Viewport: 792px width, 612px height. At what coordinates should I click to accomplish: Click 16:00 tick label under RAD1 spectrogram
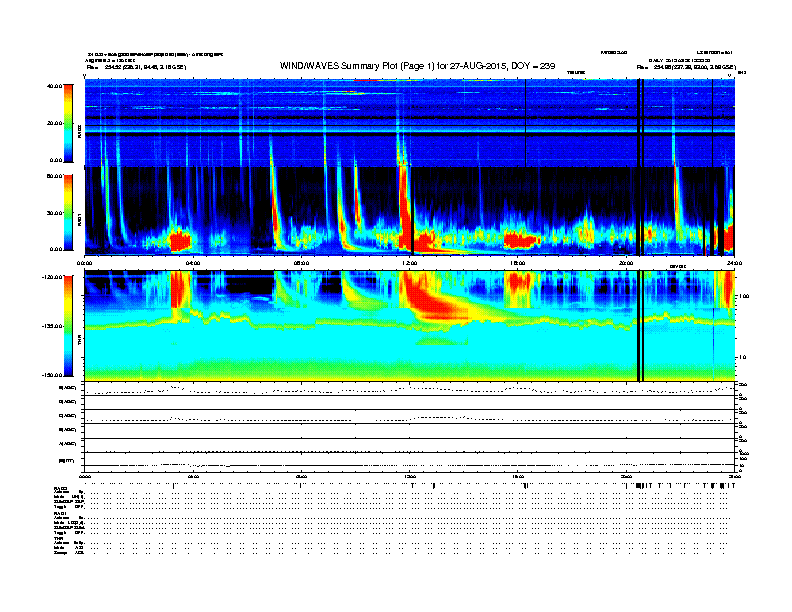[518, 263]
